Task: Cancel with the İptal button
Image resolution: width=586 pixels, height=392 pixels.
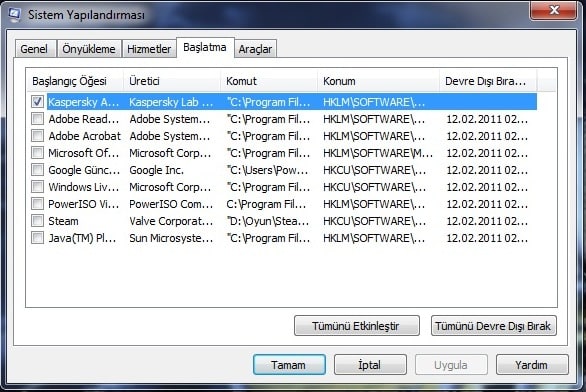Action: point(370,365)
